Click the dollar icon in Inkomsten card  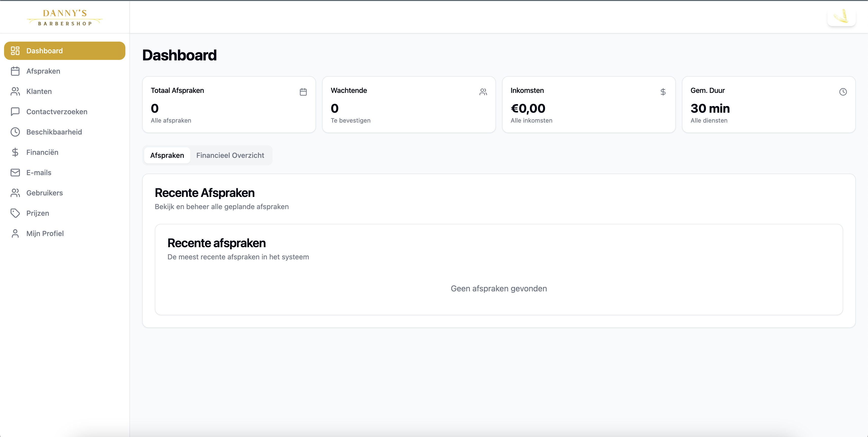pyautogui.click(x=663, y=92)
